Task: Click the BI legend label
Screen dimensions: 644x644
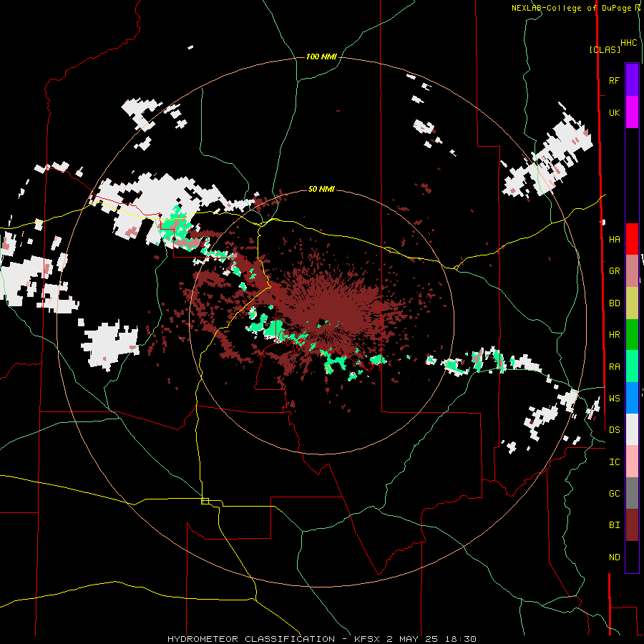Action: 614,525
